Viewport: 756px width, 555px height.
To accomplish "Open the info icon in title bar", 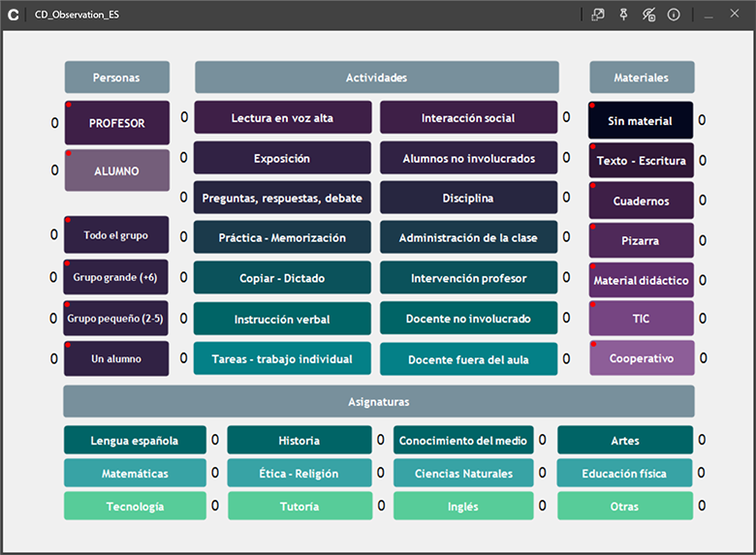I will 674,15.
